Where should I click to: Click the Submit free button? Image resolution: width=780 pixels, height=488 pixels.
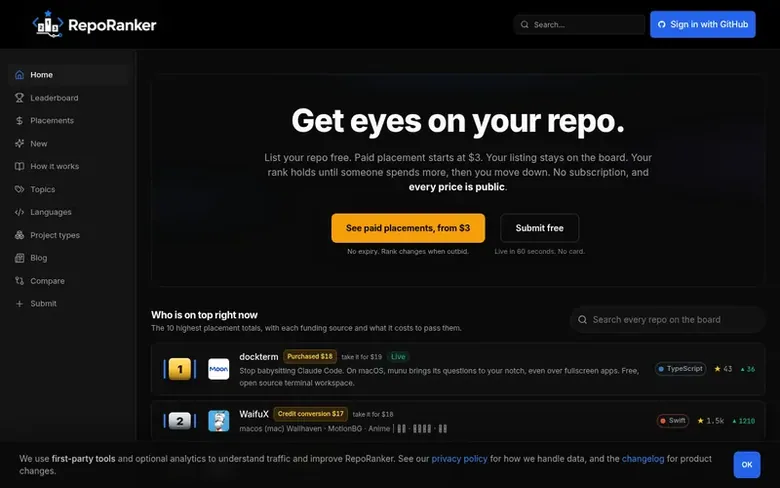(539, 228)
